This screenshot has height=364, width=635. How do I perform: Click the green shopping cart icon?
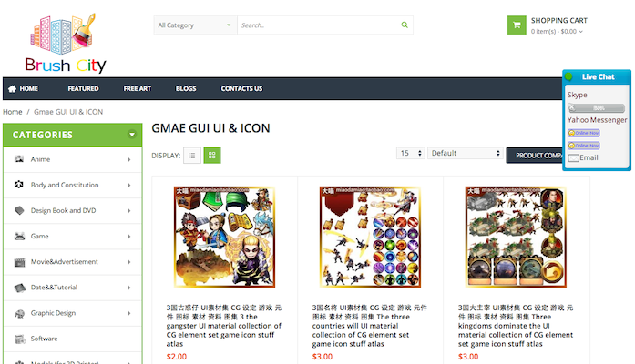pos(517,25)
